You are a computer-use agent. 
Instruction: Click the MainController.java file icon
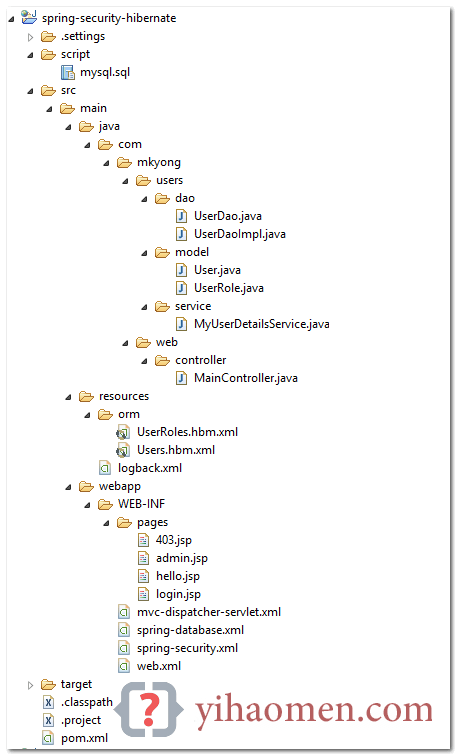pos(181,378)
